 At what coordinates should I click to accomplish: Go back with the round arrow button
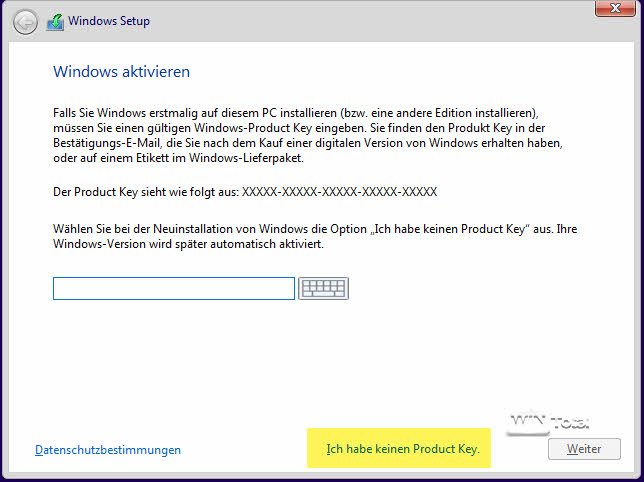(x=25, y=22)
